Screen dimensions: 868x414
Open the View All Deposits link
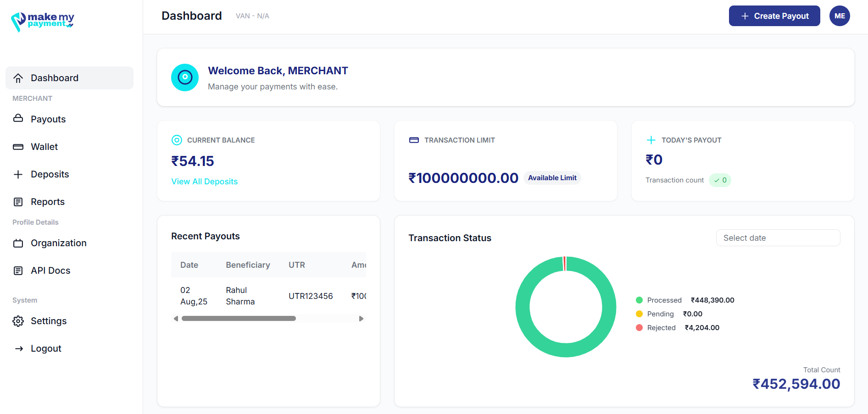(x=204, y=181)
